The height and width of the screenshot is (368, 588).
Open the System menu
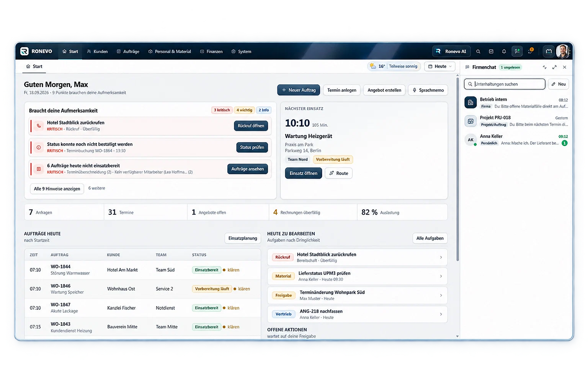(x=241, y=51)
